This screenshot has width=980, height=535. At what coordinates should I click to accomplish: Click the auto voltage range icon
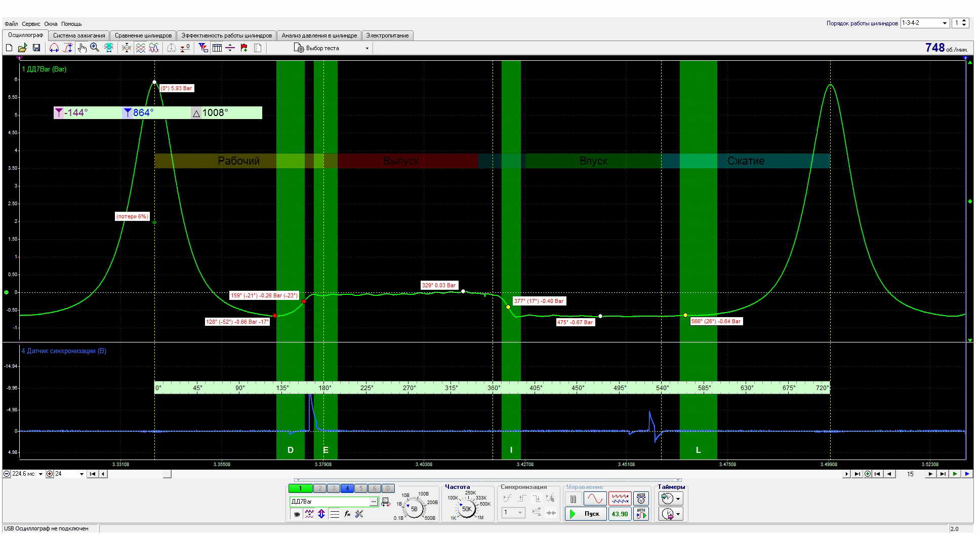click(x=641, y=499)
